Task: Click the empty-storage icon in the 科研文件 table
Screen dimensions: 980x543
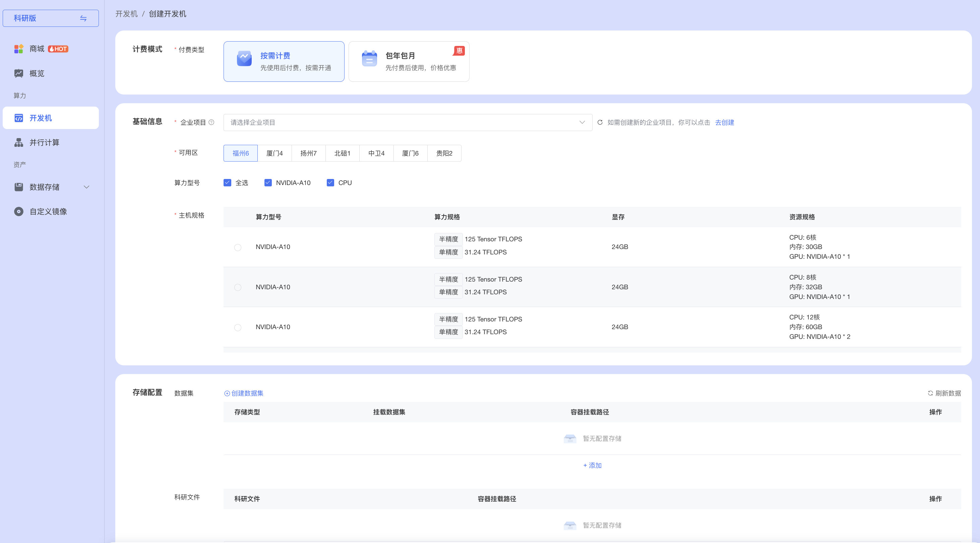Action: pyautogui.click(x=570, y=526)
